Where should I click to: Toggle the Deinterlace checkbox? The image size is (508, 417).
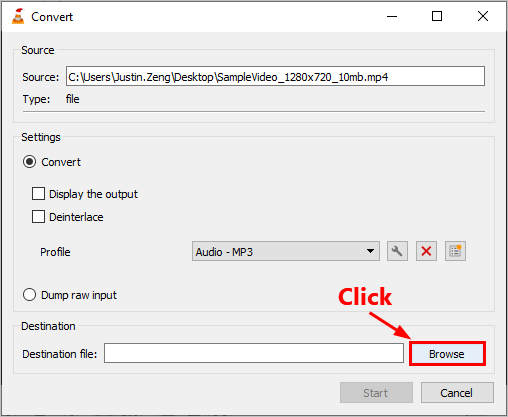coord(38,217)
